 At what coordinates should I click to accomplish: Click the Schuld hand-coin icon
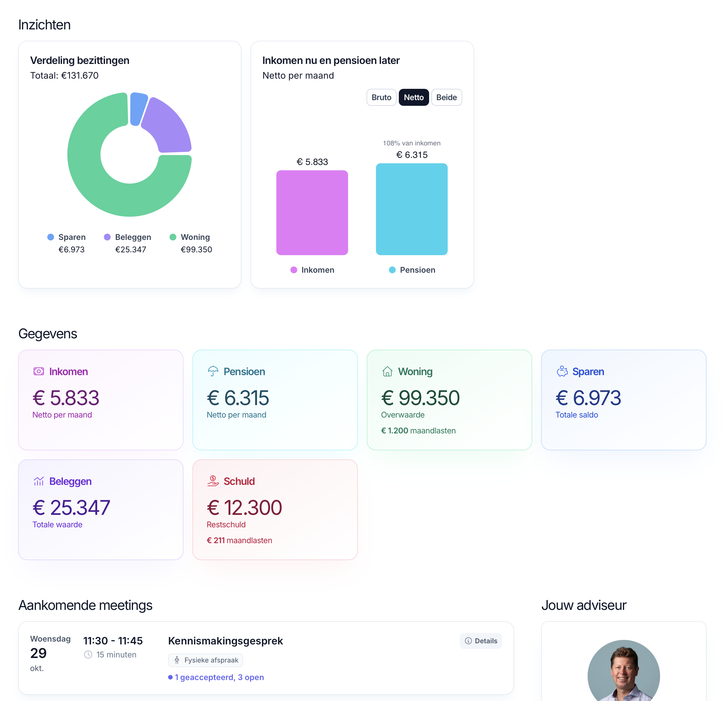coord(213,481)
